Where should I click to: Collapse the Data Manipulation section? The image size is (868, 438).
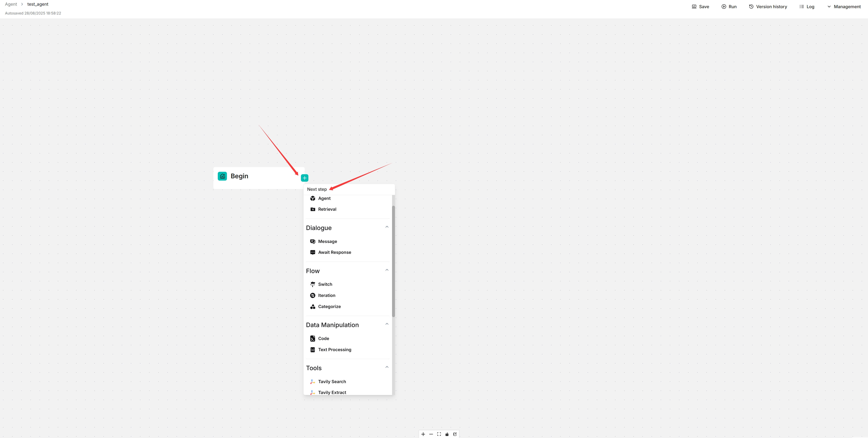pos(387,324)
